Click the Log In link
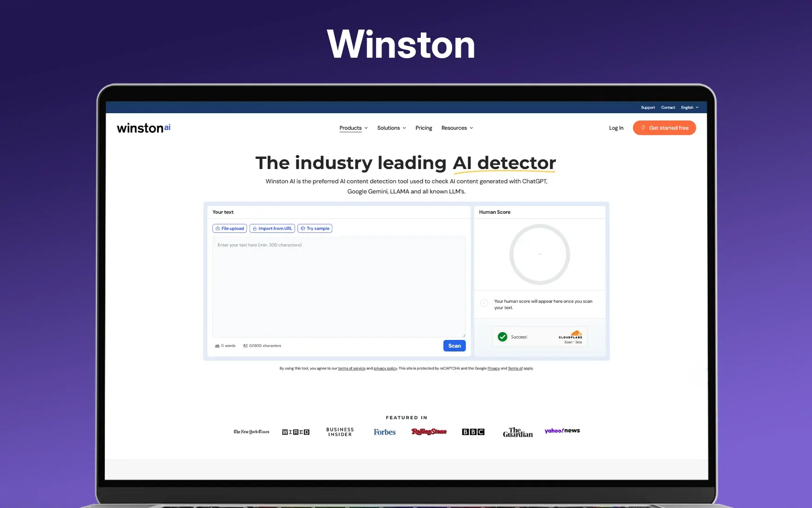This screenshot has width=812, height=508. click(616, 128)
